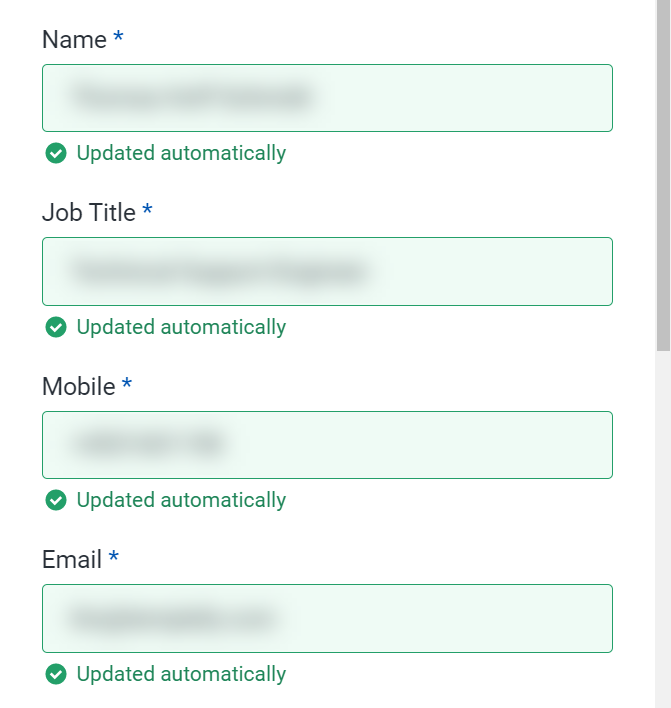Click the required asterisk next to Email
671x708 pixels.
click(x=114, y=557)
